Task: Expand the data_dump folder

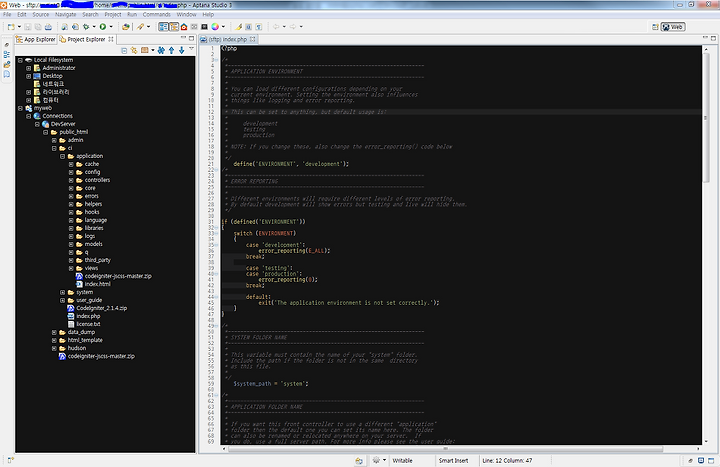Action: click(x=54, y=332)
